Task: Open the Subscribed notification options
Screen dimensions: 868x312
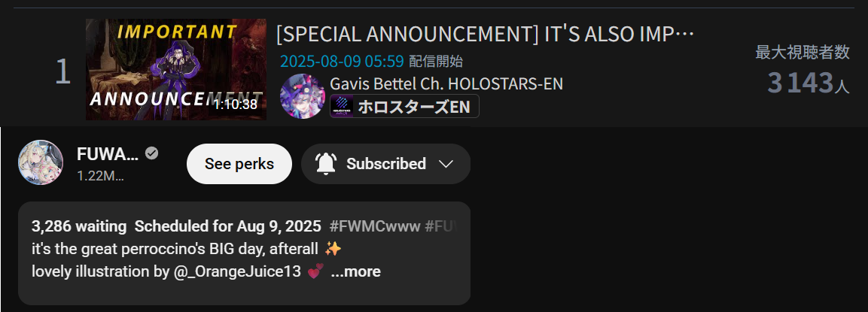Action: [386, 164]
